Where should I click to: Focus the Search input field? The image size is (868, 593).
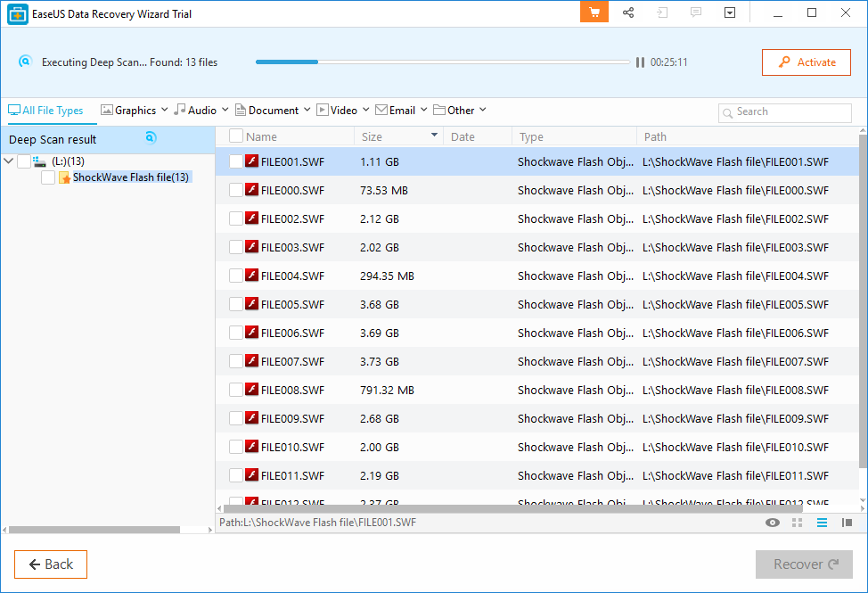(784, 113)
